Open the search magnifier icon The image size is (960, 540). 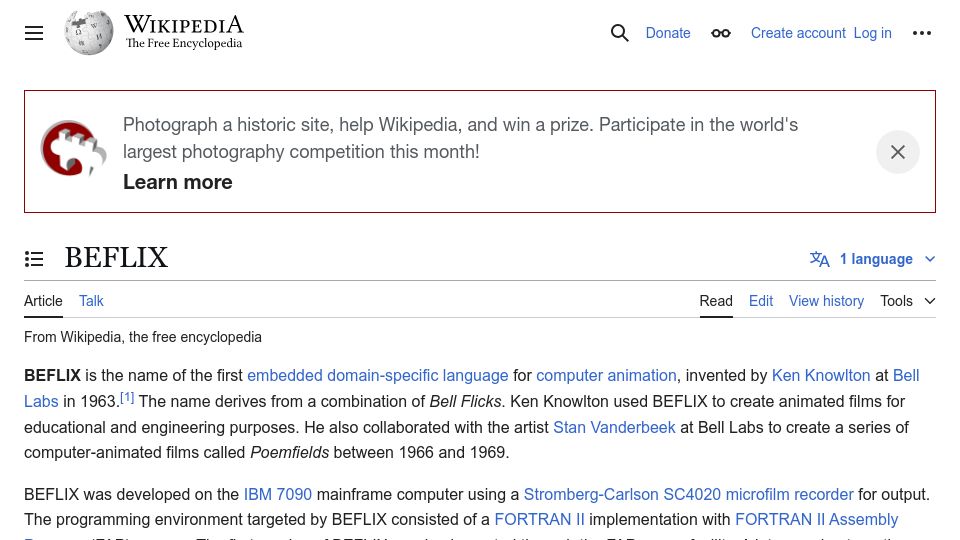click(620, 33)
